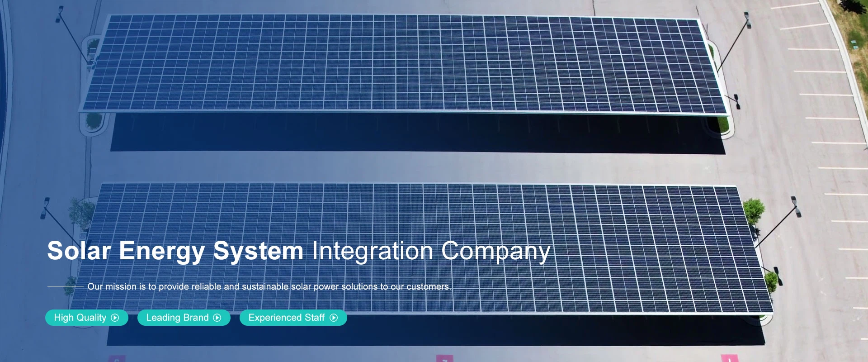Open the Leading Brand button
The image size is (868, 362).
177,318
